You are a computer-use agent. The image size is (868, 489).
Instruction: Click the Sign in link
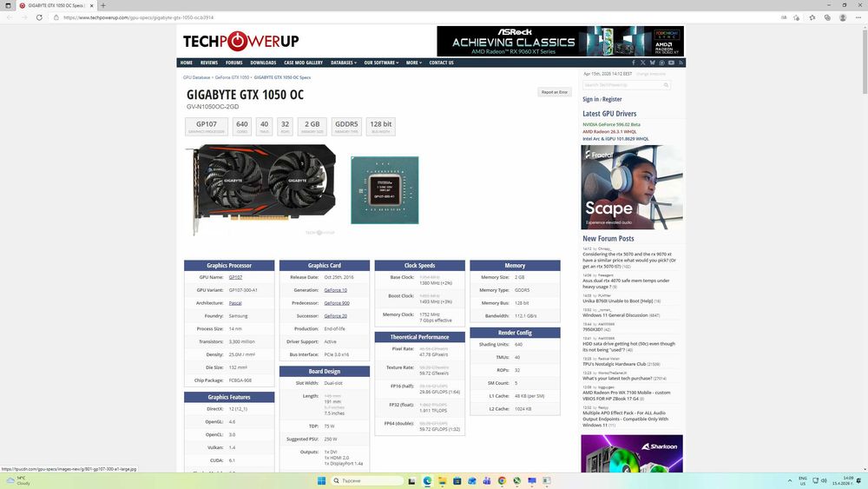point(590,99)
